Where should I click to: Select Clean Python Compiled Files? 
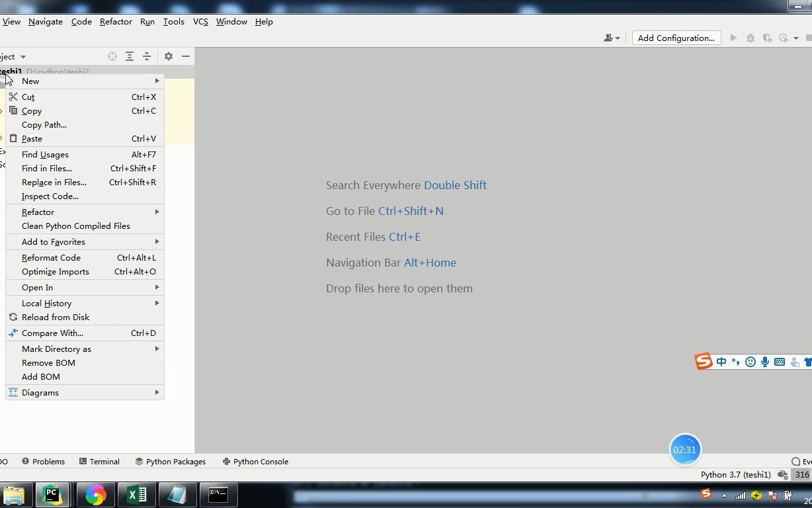coord(85,226)
